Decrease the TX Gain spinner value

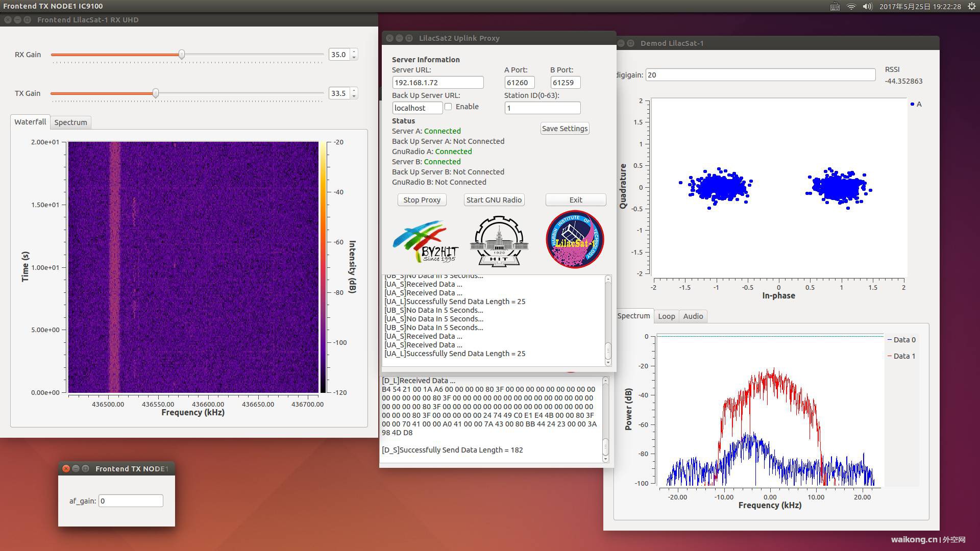click(x=354, y=96)
